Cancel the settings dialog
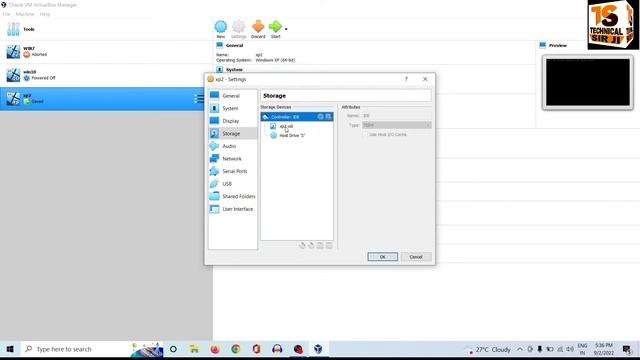The width and height of the screenshot is (640, 360). pos(416,257)
